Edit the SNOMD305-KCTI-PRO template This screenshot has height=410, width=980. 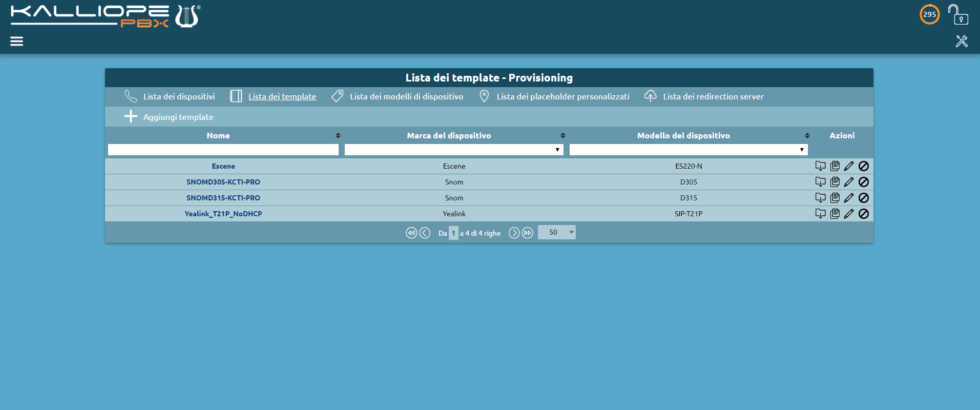pyautogui.click(x=849, y=182)
